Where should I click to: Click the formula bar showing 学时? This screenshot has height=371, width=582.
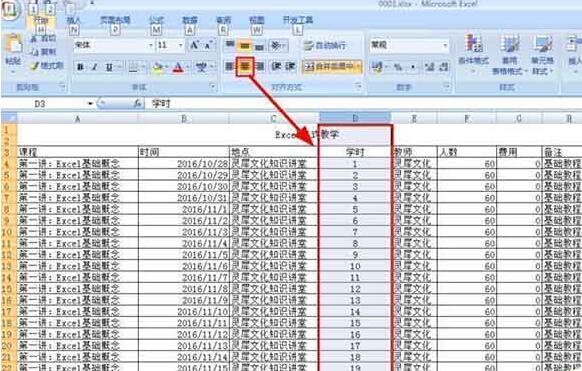coord(364,104)
